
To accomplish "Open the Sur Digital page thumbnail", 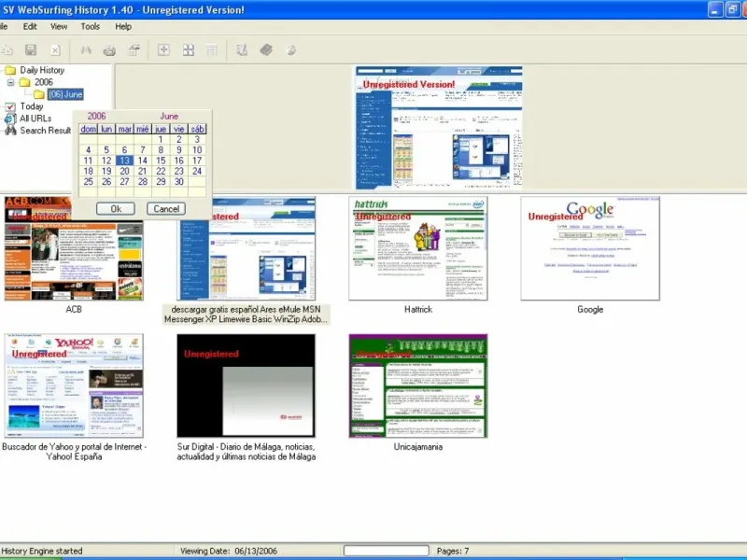I will pyautogui.click(x=246, y=385).
